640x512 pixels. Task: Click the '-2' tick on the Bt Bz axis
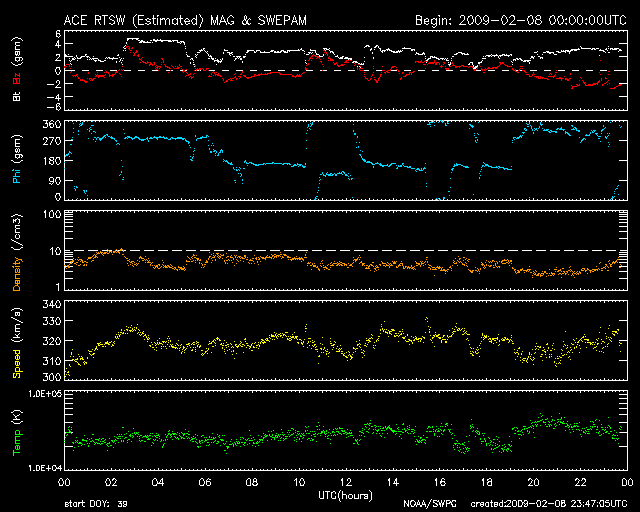[54, 84]
